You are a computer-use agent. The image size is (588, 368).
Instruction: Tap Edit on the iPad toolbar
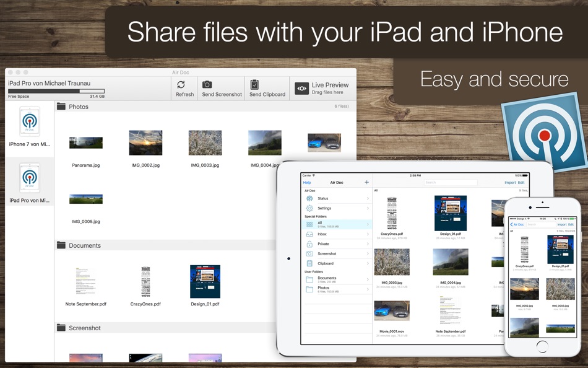click(x=521, y=183)
